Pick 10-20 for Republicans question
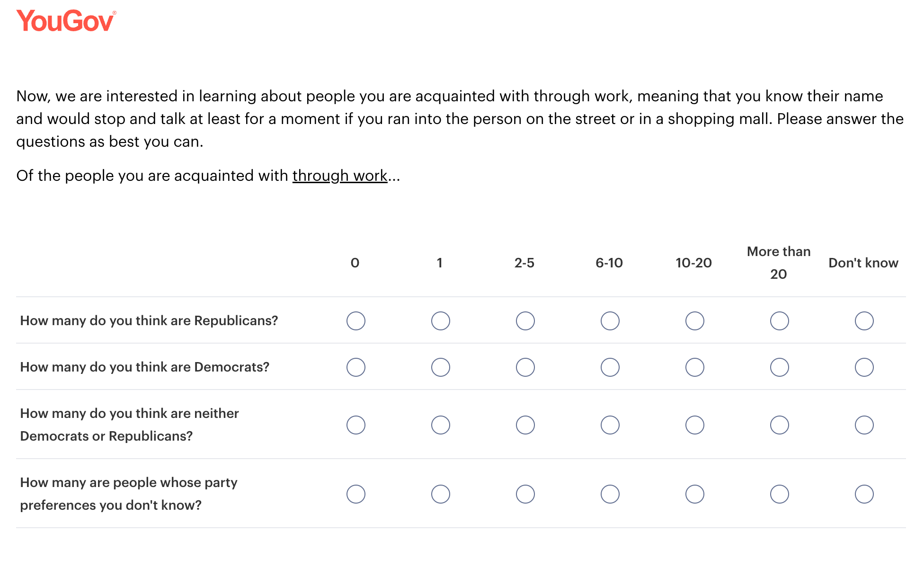 point(694,321)
